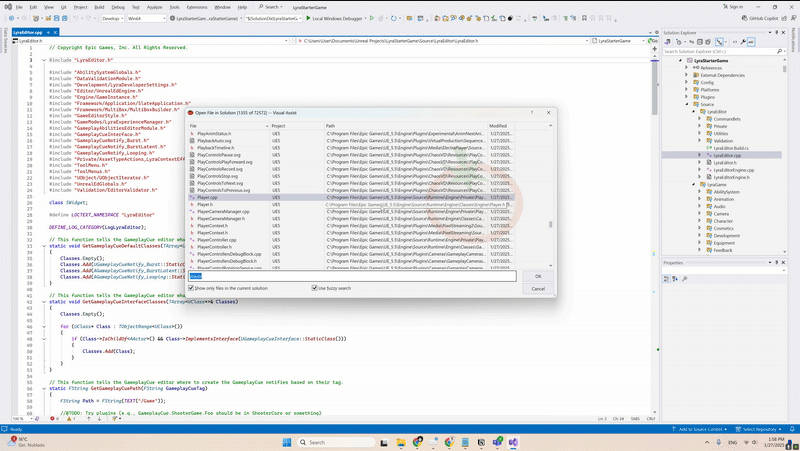
Task: Click the Properties panel auto-hide pin icon
Action: pos(777,263)
